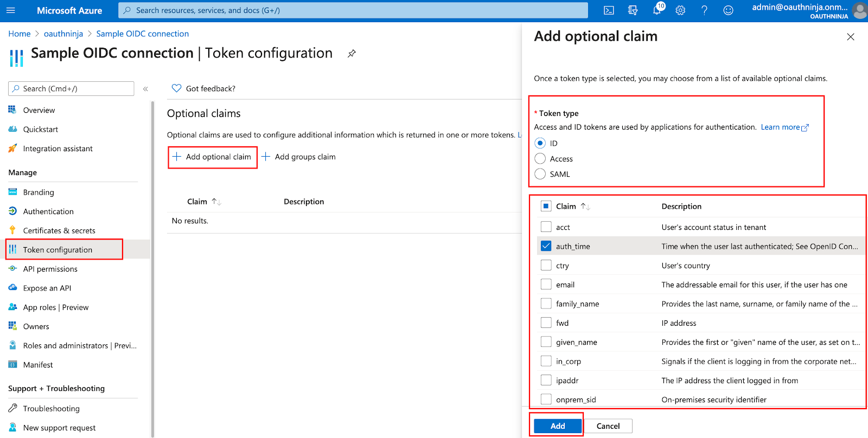Go to Sample OIDC connection breadcrumb
This screenshot has width=868, height=438.
click(x=143, y=34)
